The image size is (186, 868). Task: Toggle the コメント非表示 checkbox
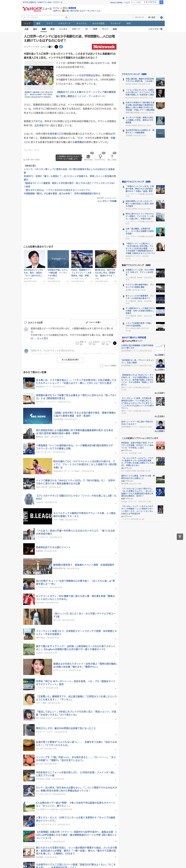coord(102,366)
